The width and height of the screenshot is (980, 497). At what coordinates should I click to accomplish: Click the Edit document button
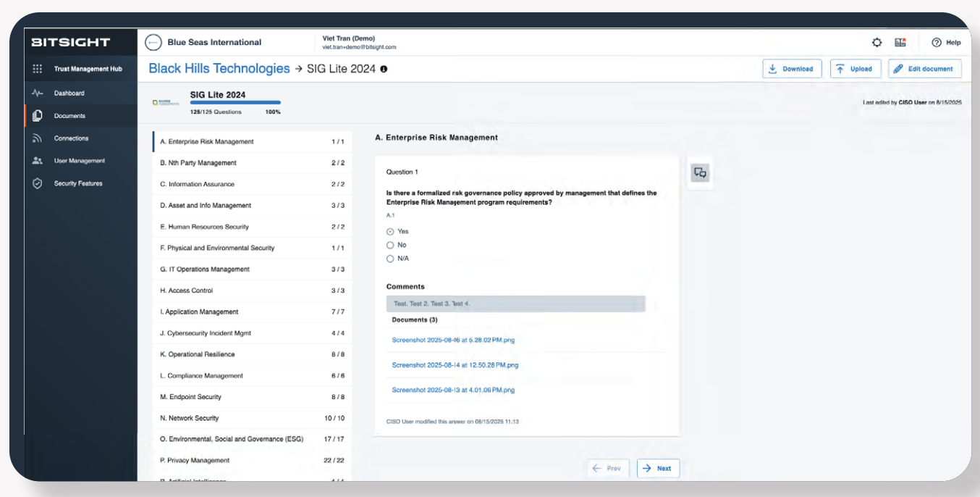pyautogui.click(x=924, y=69)
